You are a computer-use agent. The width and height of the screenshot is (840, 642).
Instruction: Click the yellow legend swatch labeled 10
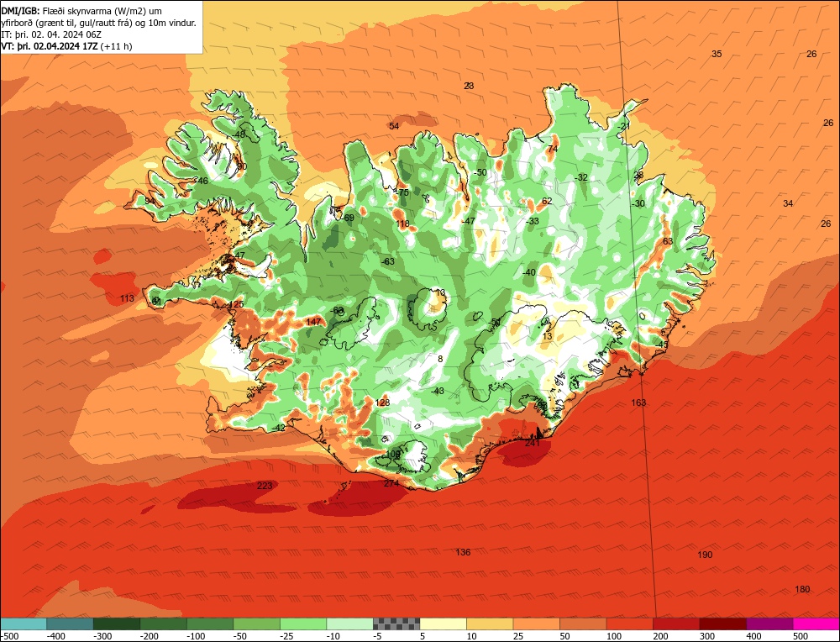tap(490, 624)
